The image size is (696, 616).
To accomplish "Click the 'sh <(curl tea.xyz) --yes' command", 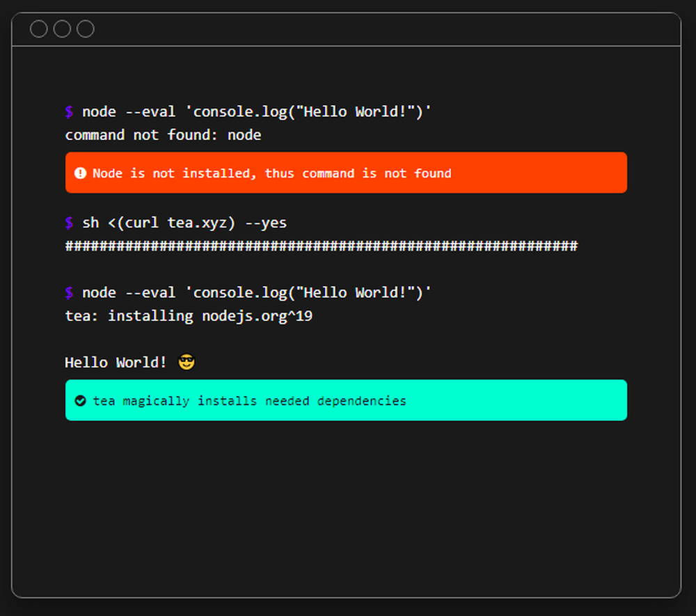I will [184, 223].
